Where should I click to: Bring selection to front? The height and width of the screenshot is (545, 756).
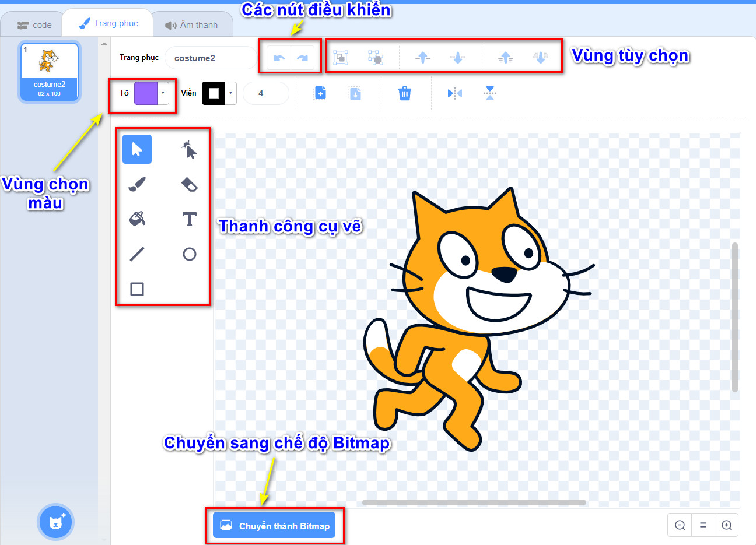coord(506,57)
